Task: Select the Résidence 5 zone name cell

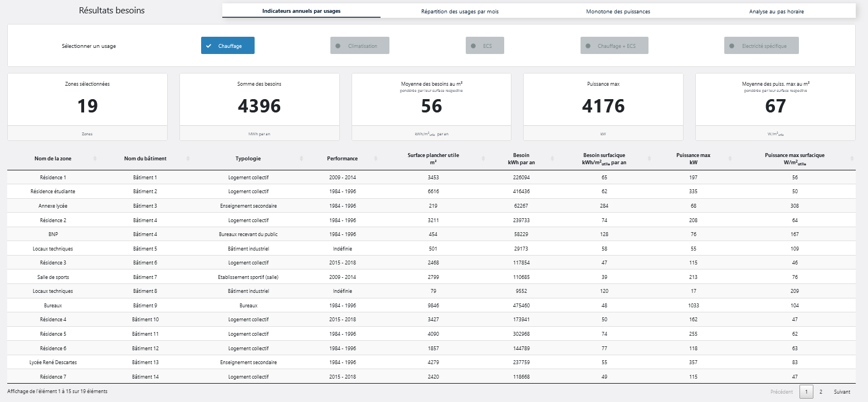Action: pos(53,334)
